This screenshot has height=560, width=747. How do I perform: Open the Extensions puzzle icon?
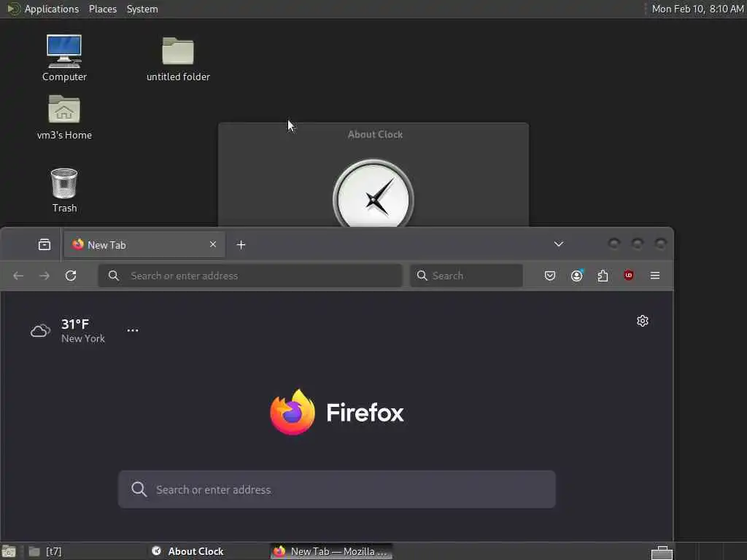603,276
